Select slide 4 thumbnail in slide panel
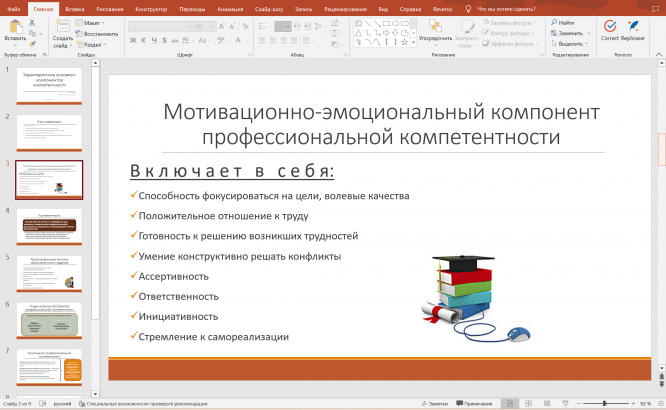Screen dimensions: 666x410 pyautogui.click(x=49, y=229)
